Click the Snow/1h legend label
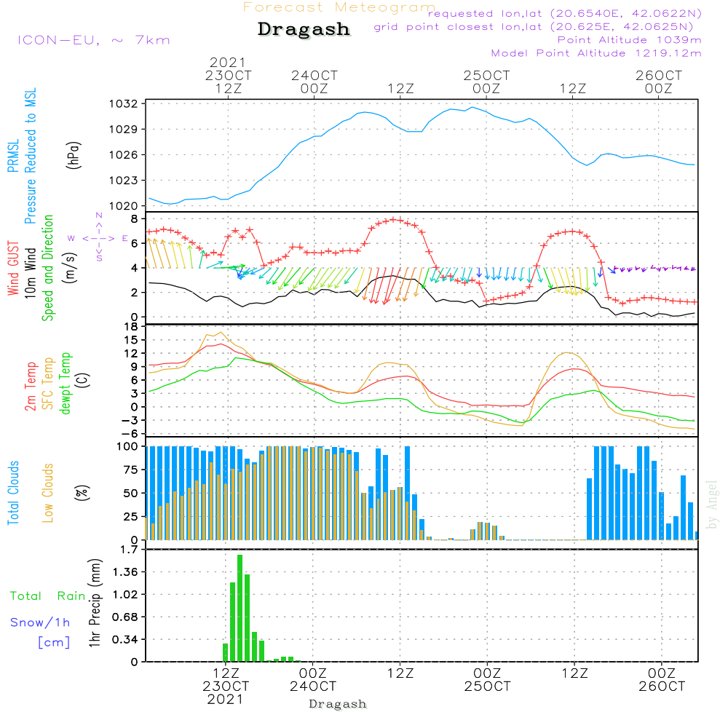The image size is (728, 728). 41,622
